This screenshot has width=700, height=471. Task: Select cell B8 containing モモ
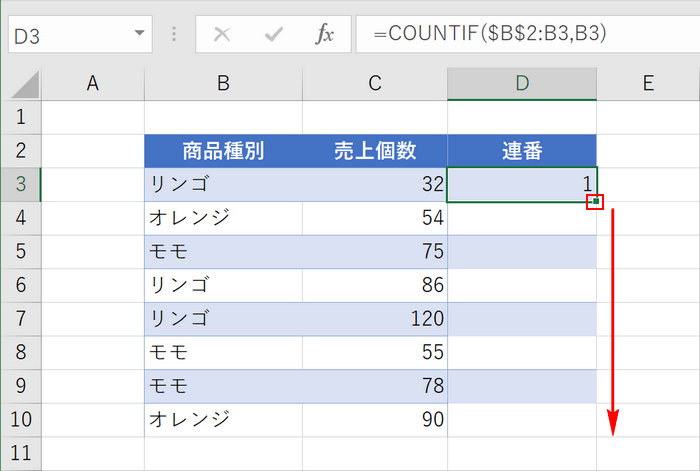[223, 353]
